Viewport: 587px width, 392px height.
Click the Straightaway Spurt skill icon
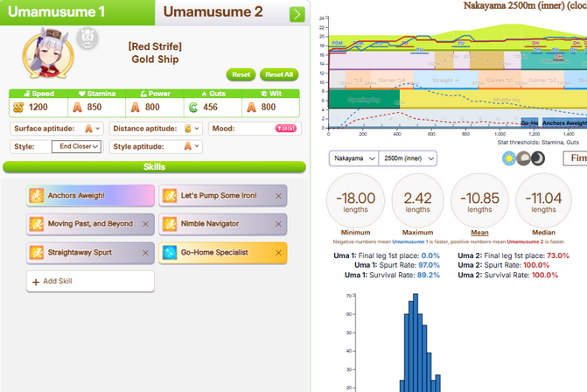[36, 253]
